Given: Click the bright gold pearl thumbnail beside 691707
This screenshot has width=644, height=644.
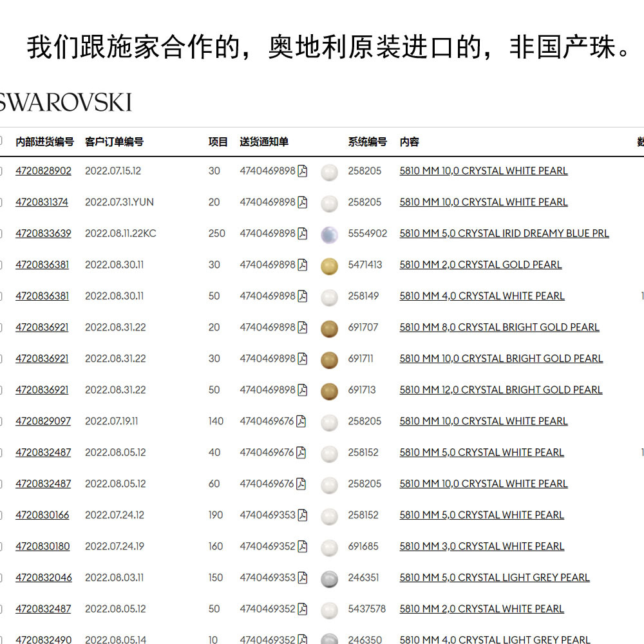Looking at the screenshot, I should [329, 328].
